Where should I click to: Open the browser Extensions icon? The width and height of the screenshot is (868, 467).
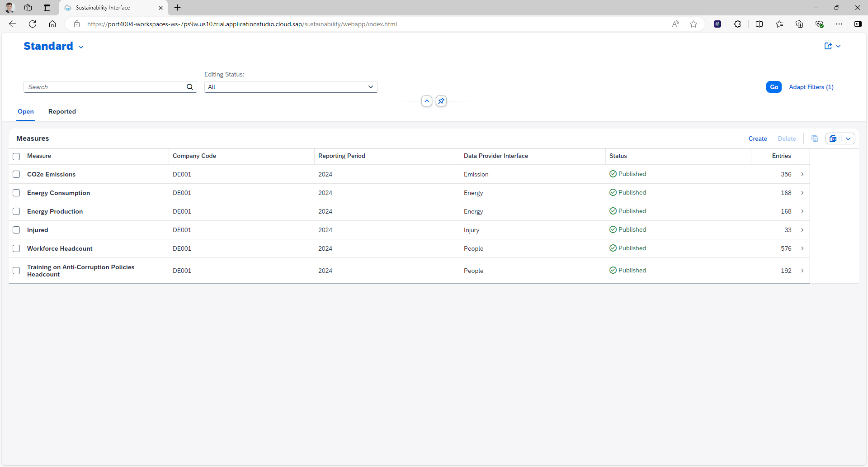point(737,24)
